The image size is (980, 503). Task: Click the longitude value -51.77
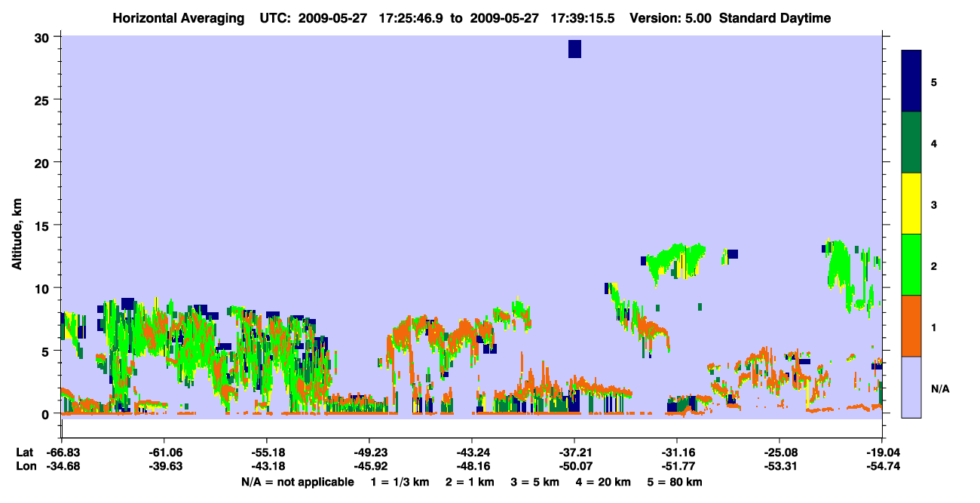tap(677, 466)
